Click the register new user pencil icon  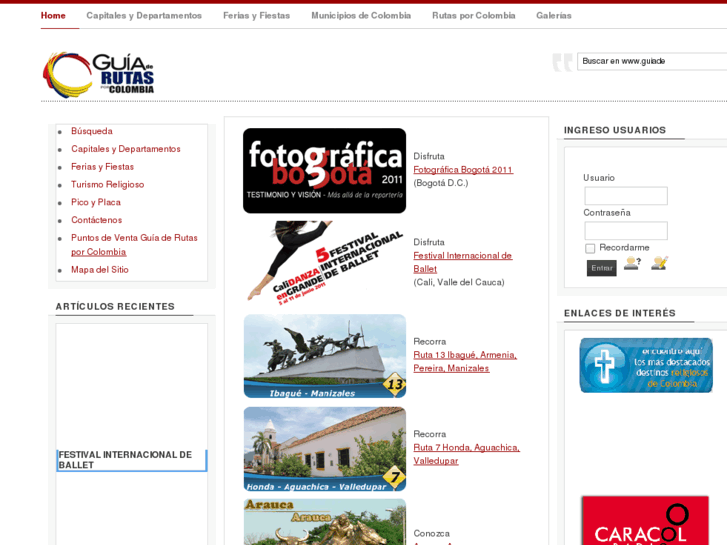coord(659,263)
